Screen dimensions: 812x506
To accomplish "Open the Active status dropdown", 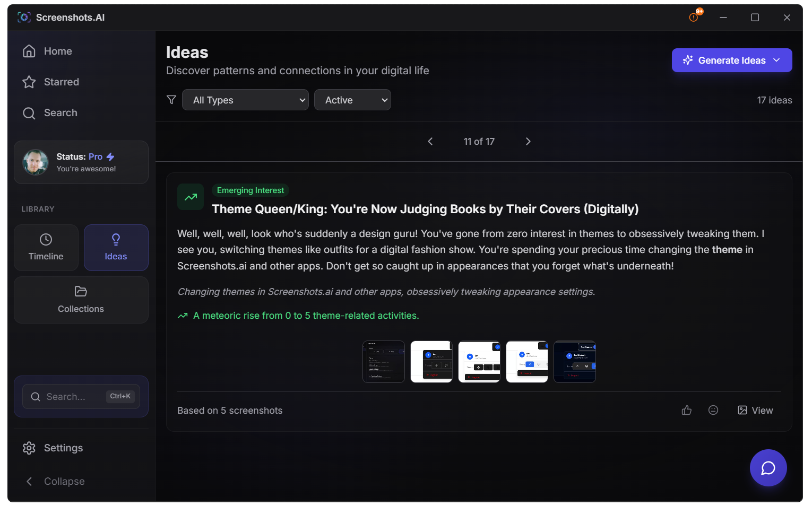I will click(x=352, y=100).
